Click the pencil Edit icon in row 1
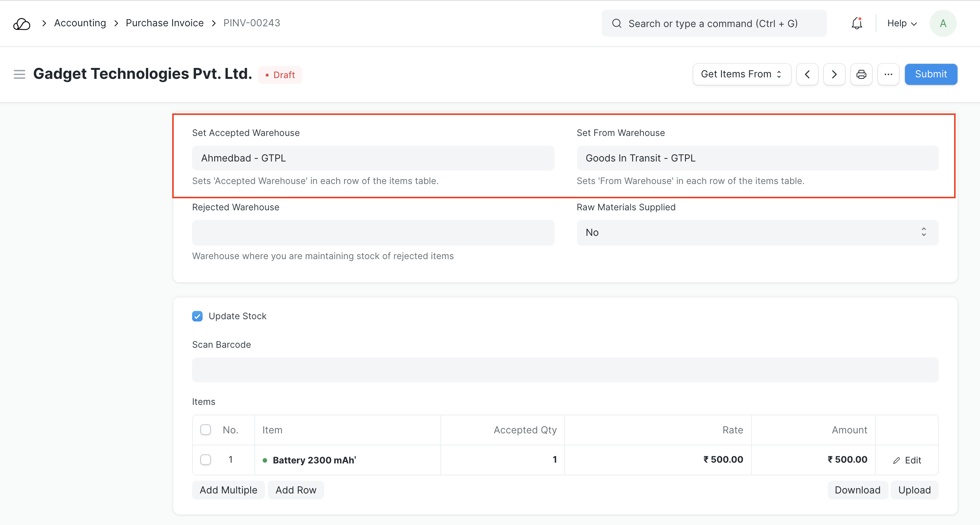Image resolution: width=980 pixels, height=525 pixels. pyautogui.click(x=896, y=460)
